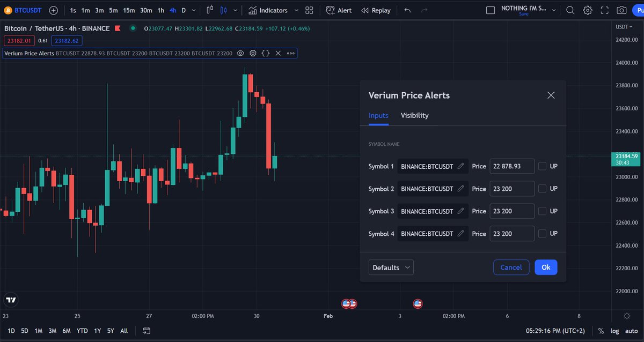The image size is (644, 342).
Task: Toggle auto price scale
Action: 632,331
